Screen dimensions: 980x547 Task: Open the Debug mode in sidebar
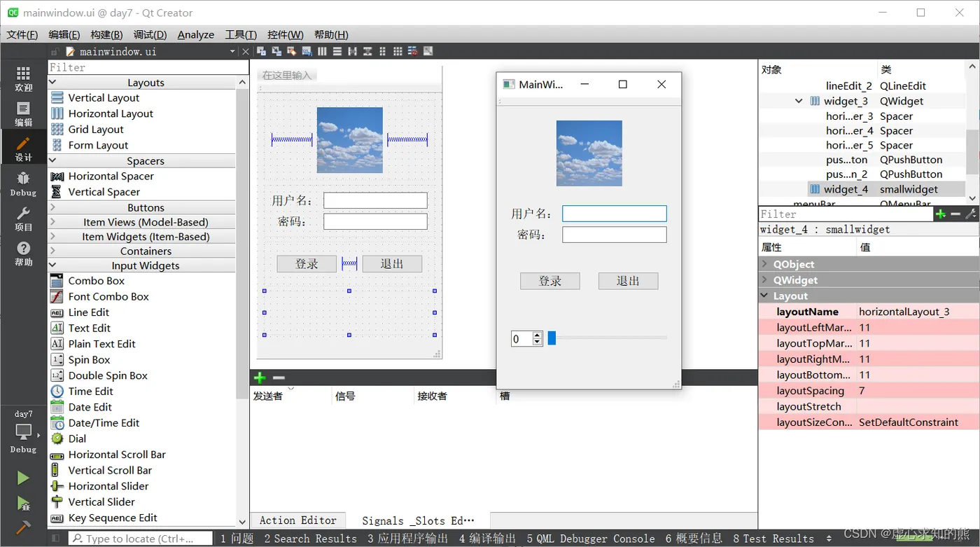pyautogui.click(x=23, y=184)
